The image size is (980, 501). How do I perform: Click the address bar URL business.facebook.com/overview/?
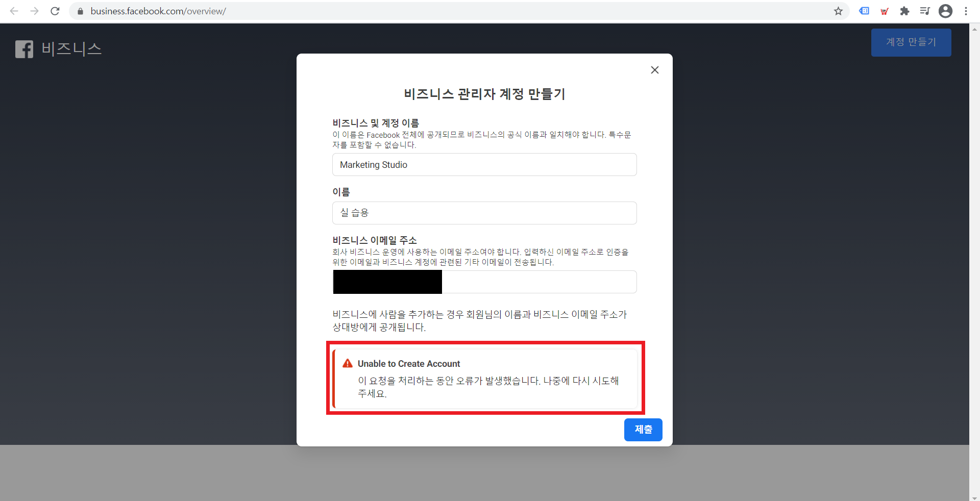tap(158, 11)
